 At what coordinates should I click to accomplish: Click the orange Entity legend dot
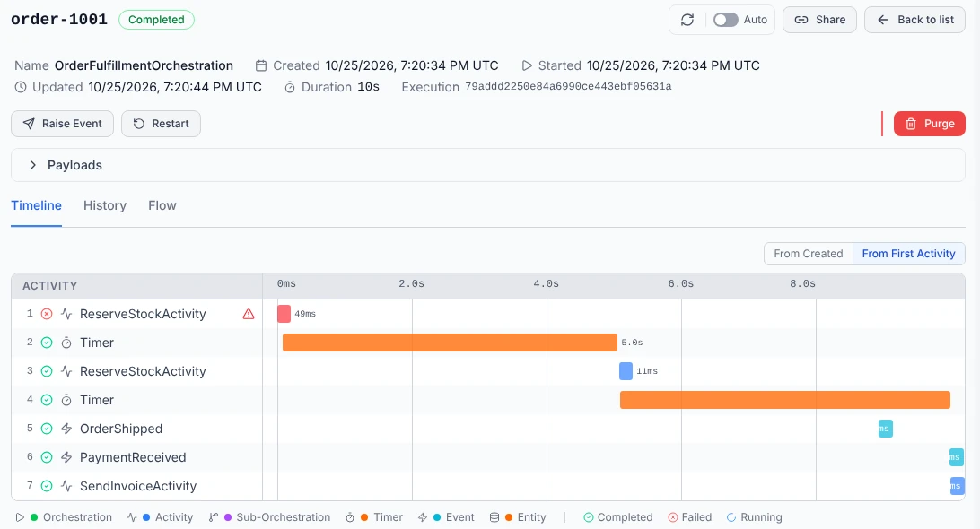pos(509,517)
